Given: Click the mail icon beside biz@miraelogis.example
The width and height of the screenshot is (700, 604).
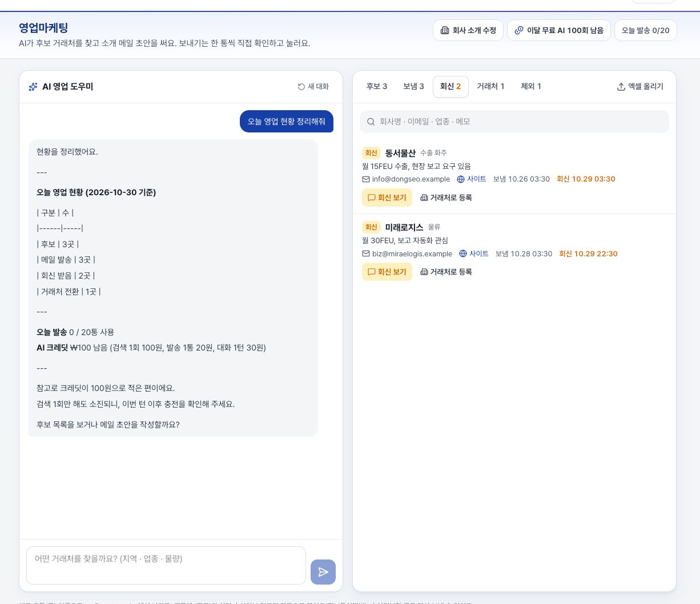Looking at the screenshot, I should [x=366, y=253].
